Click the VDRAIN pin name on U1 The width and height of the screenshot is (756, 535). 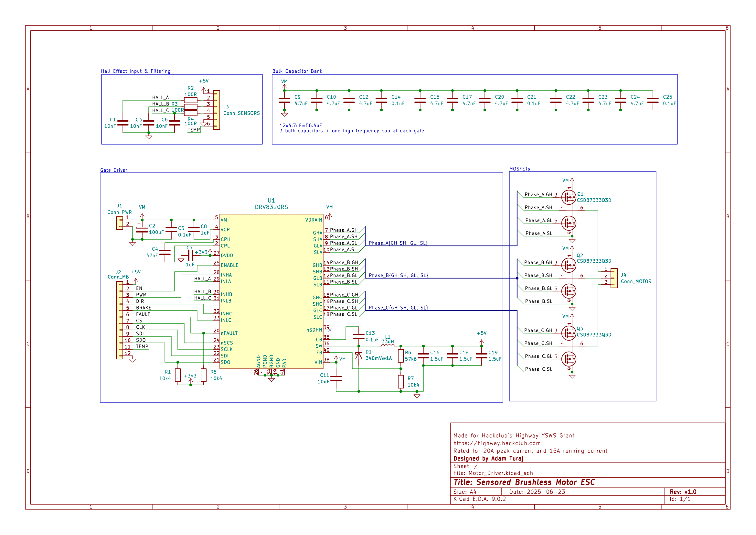[x=314, y=220]
